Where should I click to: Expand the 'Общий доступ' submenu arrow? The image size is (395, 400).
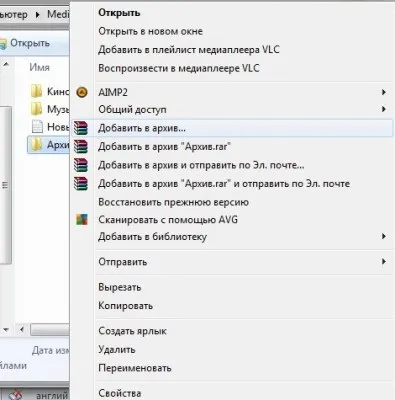384,109
